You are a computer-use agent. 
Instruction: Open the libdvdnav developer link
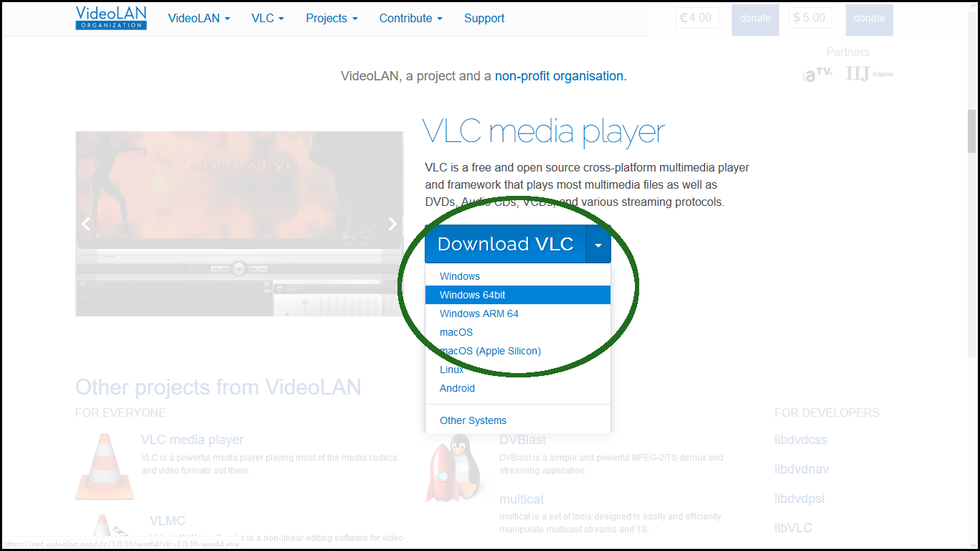[801, 469]
